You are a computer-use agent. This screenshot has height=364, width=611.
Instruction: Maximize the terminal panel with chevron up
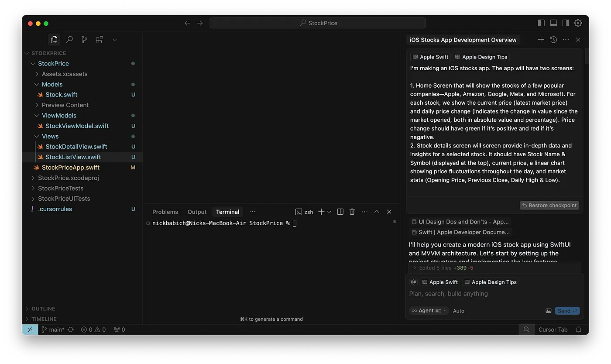(377, 212)
